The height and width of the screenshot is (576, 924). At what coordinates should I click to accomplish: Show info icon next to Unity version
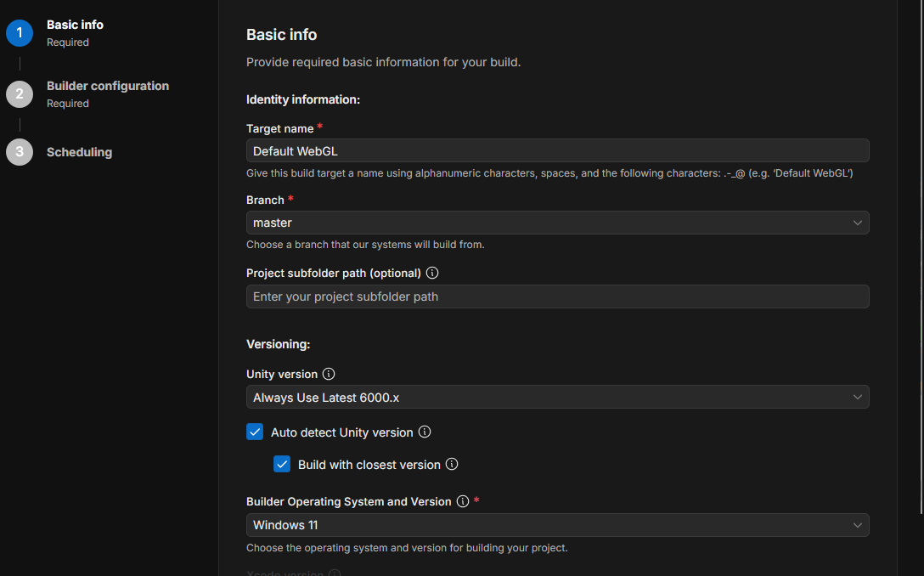[329, 374]
